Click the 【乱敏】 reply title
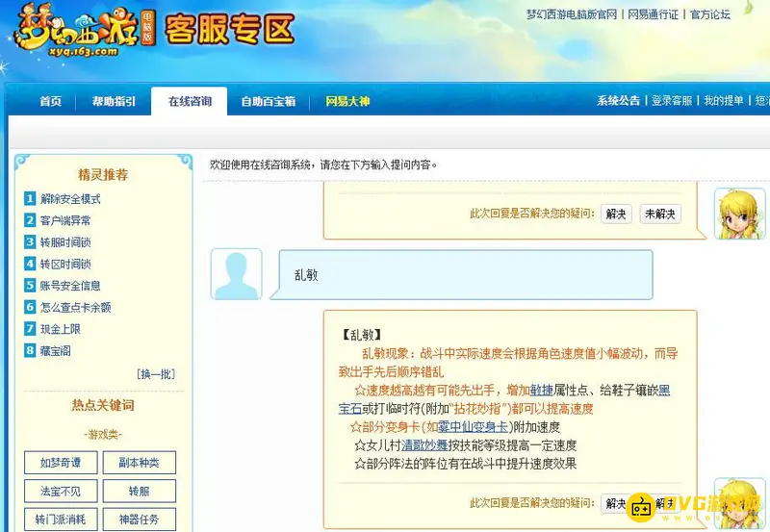This screenshot has width=770, height=532. [362, 335]
